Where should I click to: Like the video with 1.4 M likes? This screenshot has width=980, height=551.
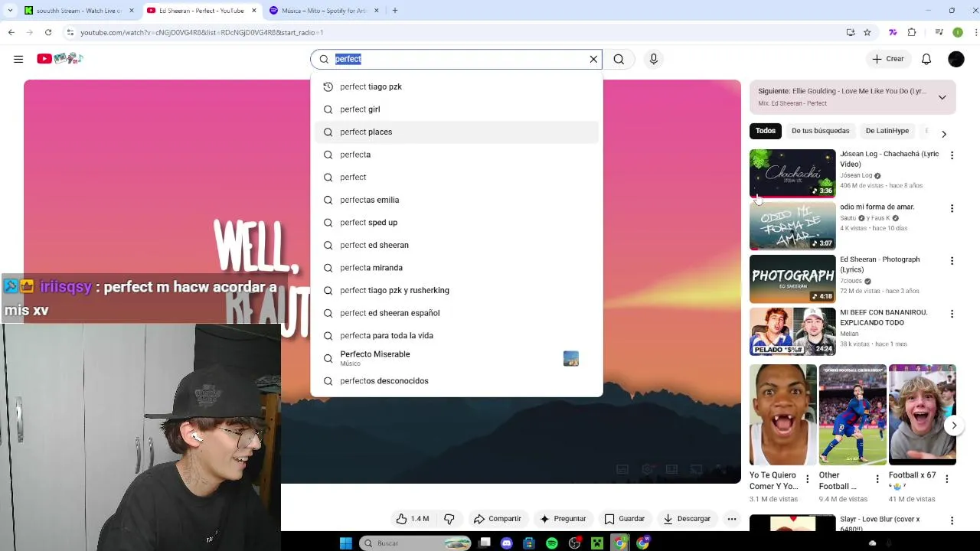(x=412, y=519)
